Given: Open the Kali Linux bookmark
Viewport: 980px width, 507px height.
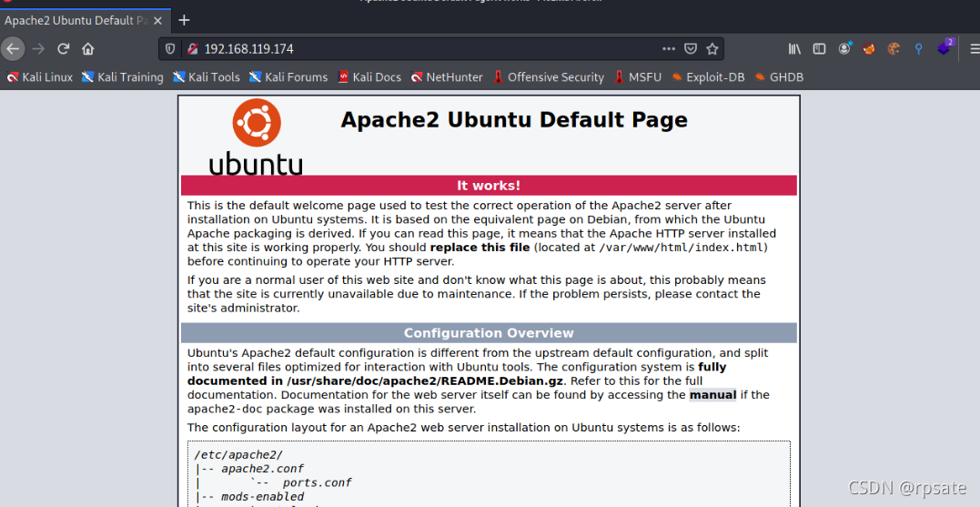Looking at the screenshot, I should (x=40, y=77).
